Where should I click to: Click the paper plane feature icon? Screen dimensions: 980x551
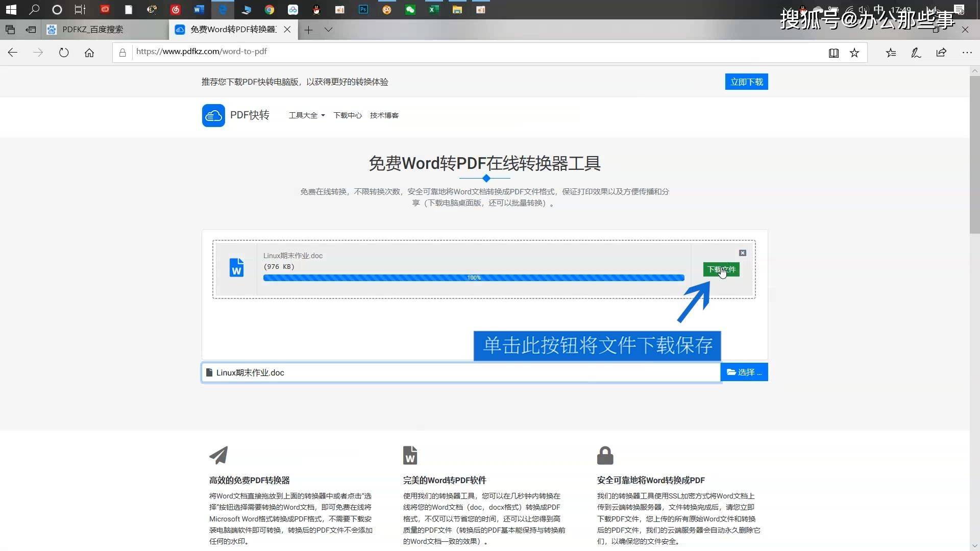tap(218, 455)
